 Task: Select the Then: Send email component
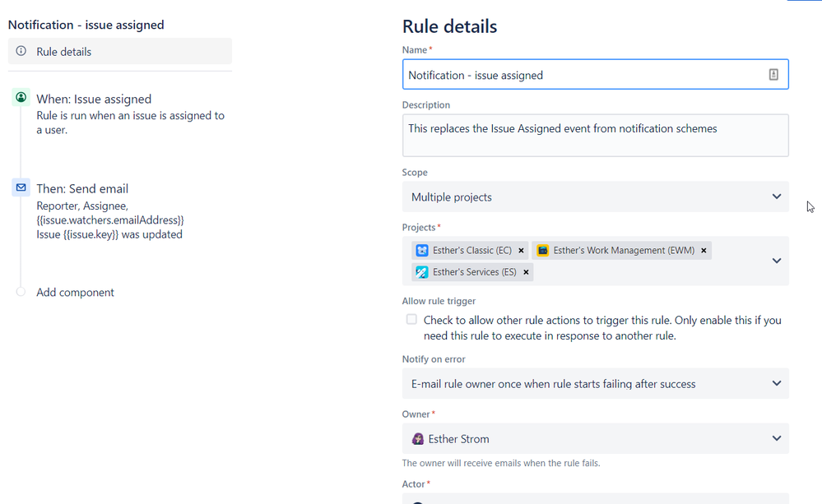(x=82, y=187)
